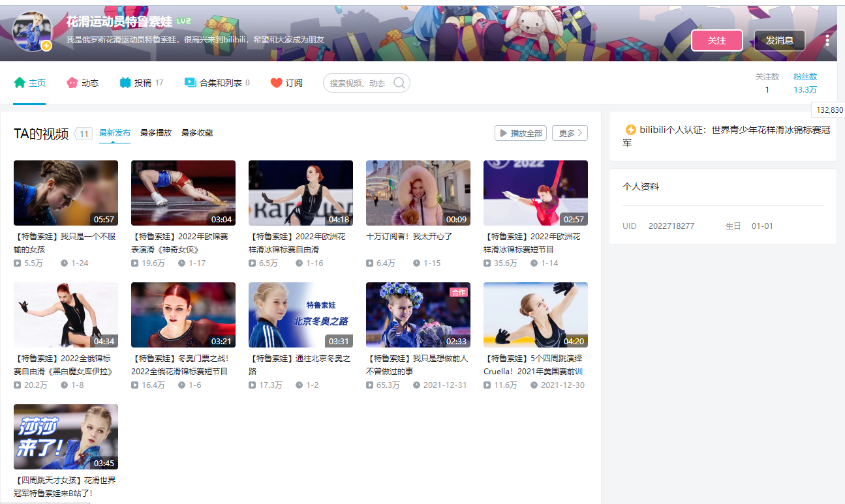Screen dimensions: 845x504
Task: Open the 动态 tab with pink icon
Action: pos(82,83)
